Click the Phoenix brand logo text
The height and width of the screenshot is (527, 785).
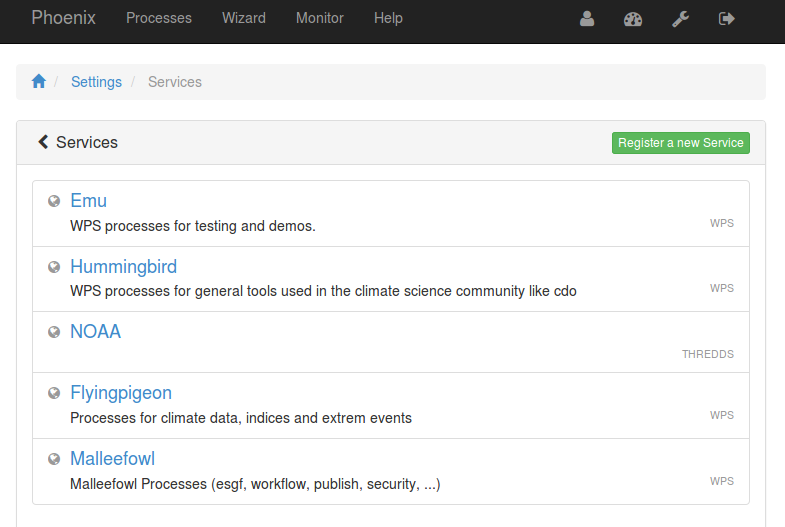pyautogui.click(x=63, y=18)
